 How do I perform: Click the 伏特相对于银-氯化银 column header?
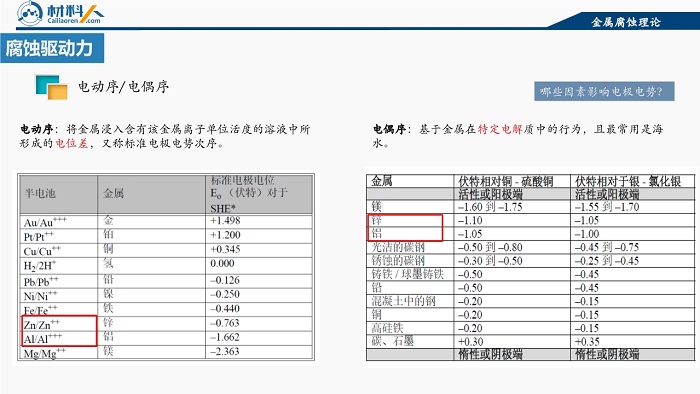628,181
